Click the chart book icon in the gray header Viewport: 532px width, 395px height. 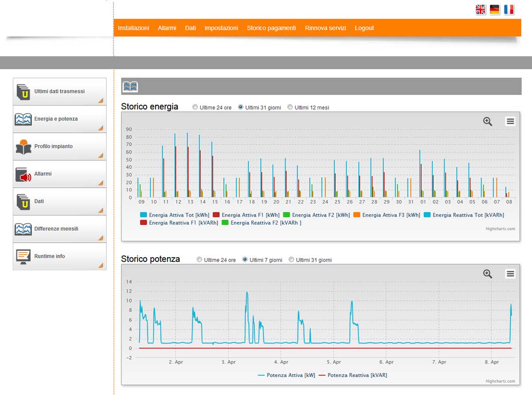130,86
